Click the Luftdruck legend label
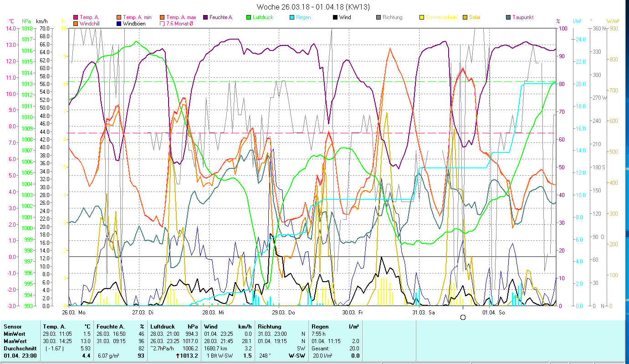Screen dimensions: 629x364 pyautogui.click(x=264, y=17)
